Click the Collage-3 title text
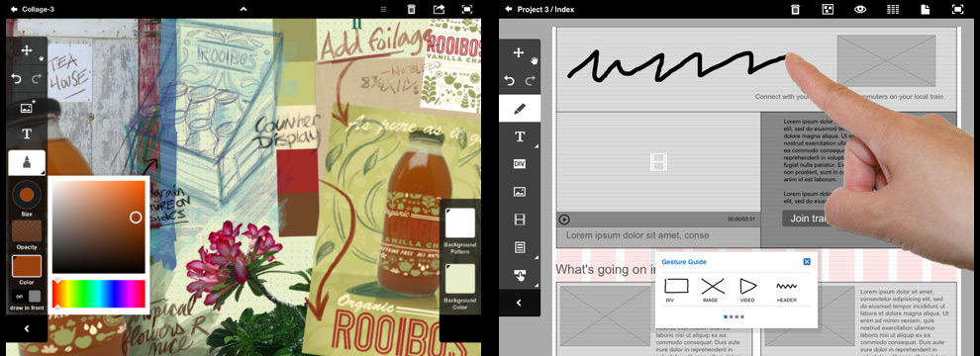980x356 pixels. pyautogui.click(x=39, y=9)
